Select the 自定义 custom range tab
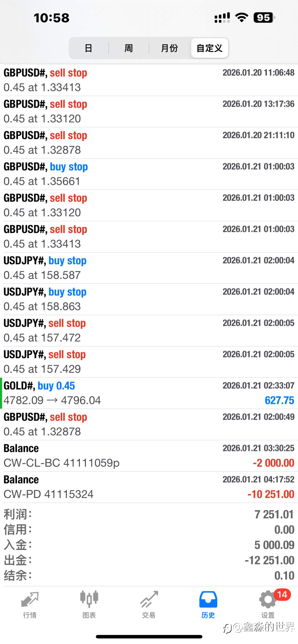This screenshot has width=298, height=644. pos(210,48)
